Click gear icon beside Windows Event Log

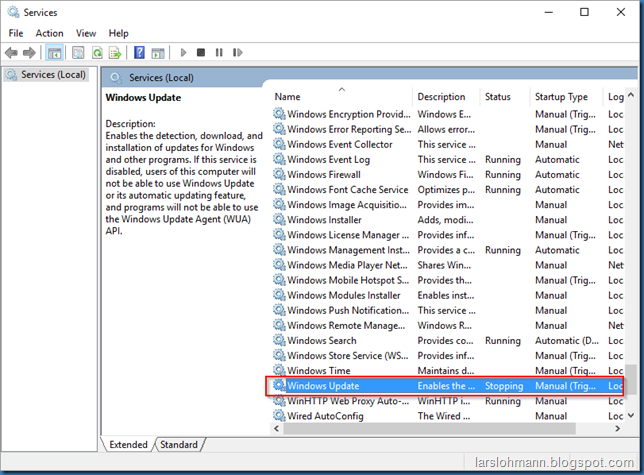279,159
